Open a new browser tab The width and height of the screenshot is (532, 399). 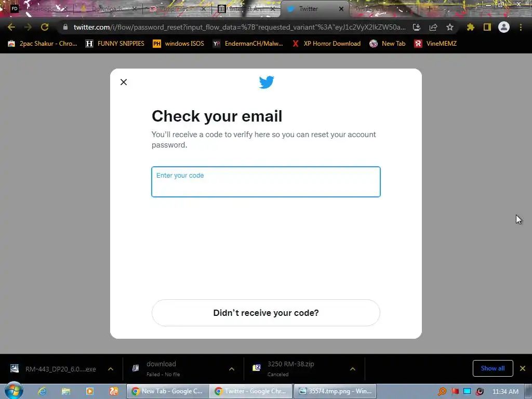[x=430, y=9]
